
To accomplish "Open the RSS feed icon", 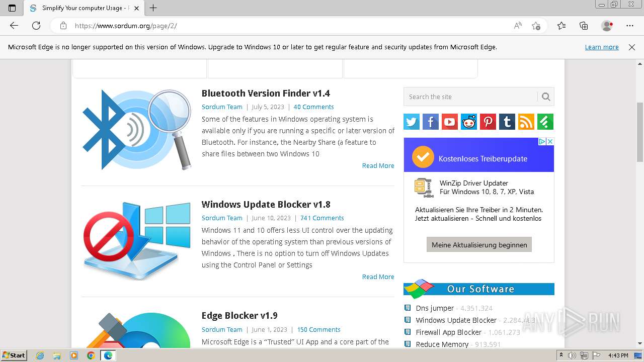I will pos(526,122).
